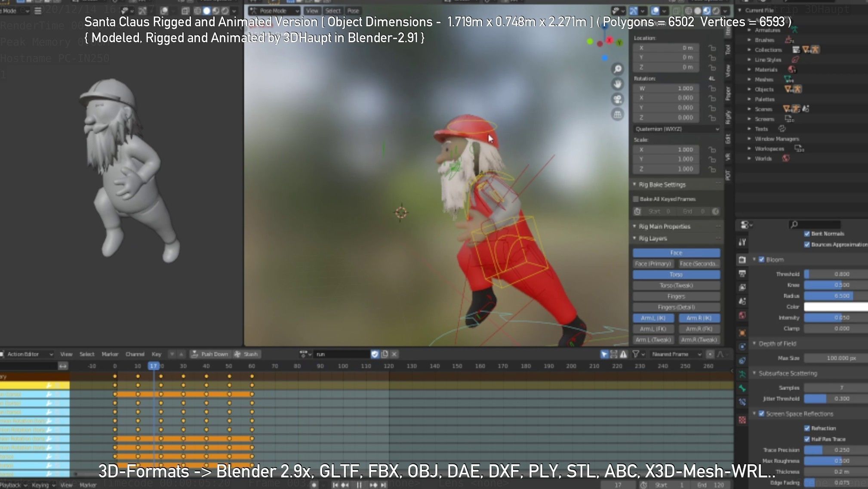Click the hand pan viewport gizmo
868x489 pixels.
coord(618,84)
